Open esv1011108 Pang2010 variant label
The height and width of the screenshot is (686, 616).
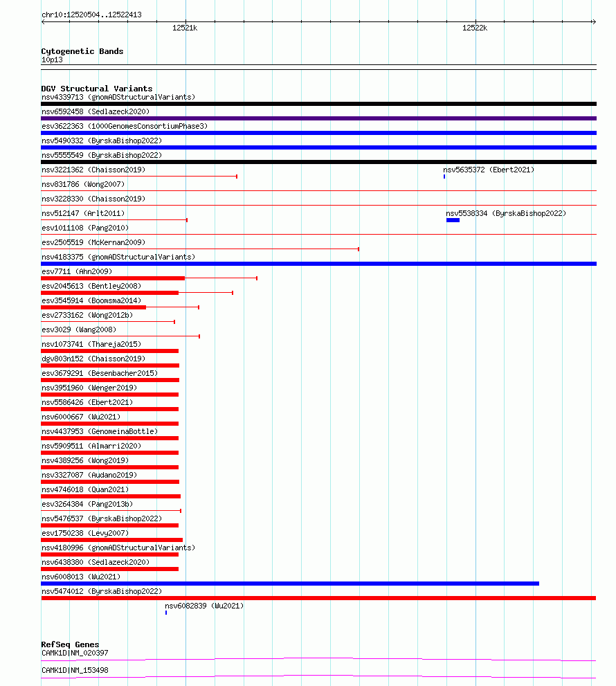point(85,228)
